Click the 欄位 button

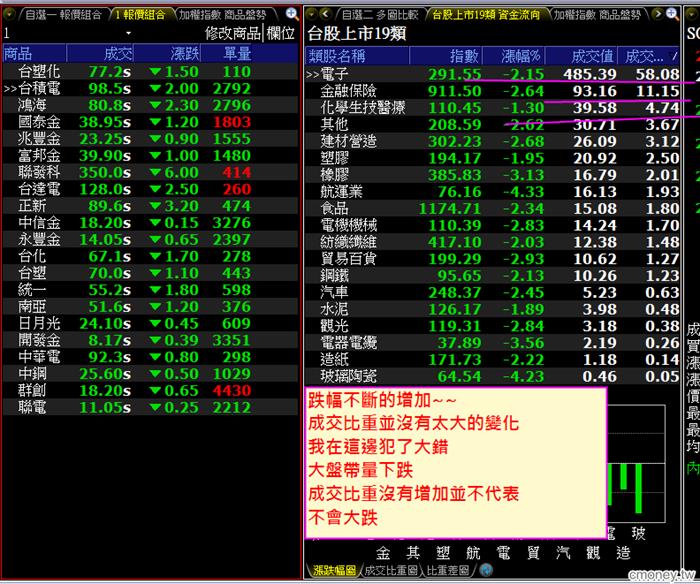(281, 33)
